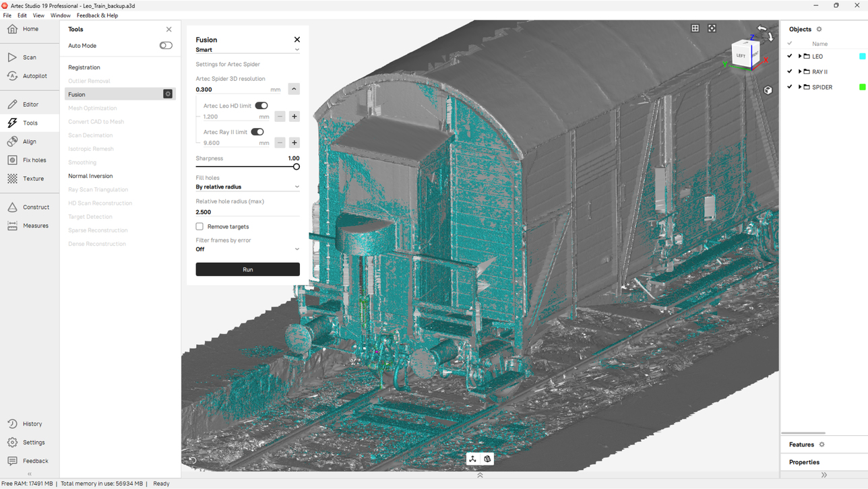
Task: Open the Feedback & Help menu
Action: click(97, 15)
